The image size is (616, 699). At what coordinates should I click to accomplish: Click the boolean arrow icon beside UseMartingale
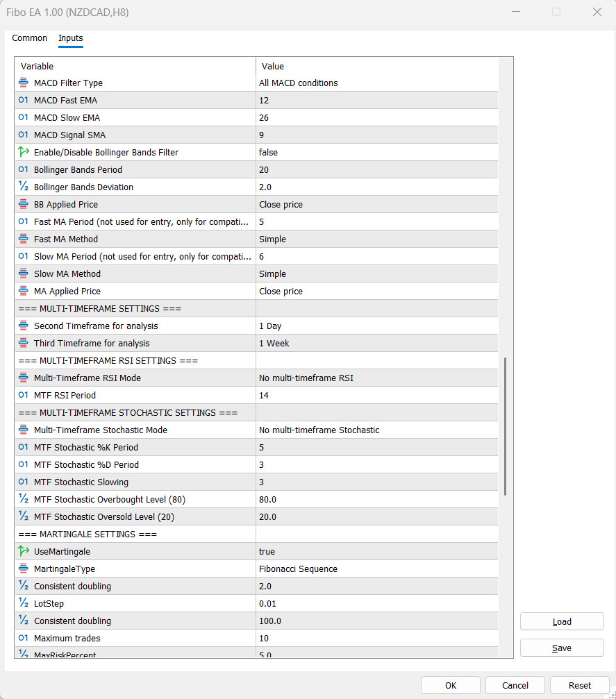pyautogui.click(x=23, y=551)
